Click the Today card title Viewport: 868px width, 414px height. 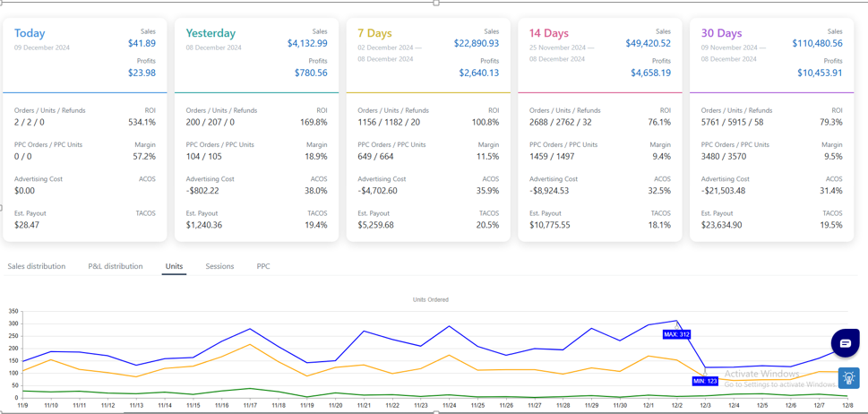(30, 33)
